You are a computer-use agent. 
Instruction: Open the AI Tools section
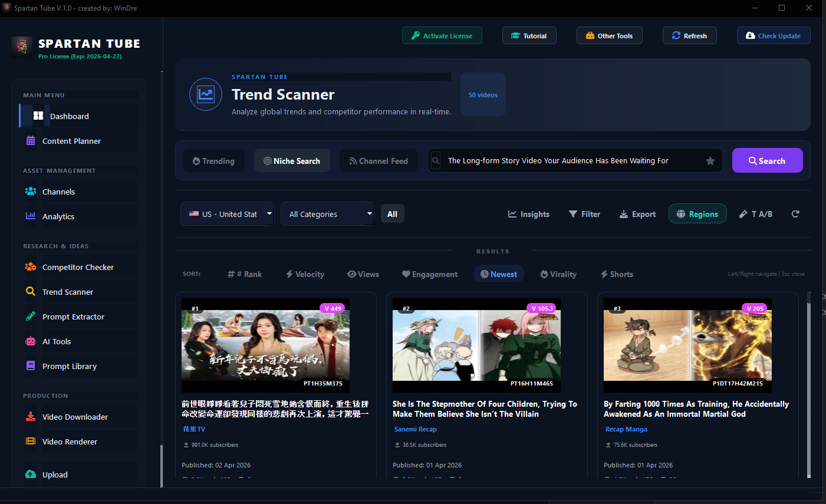pos(56,341)
